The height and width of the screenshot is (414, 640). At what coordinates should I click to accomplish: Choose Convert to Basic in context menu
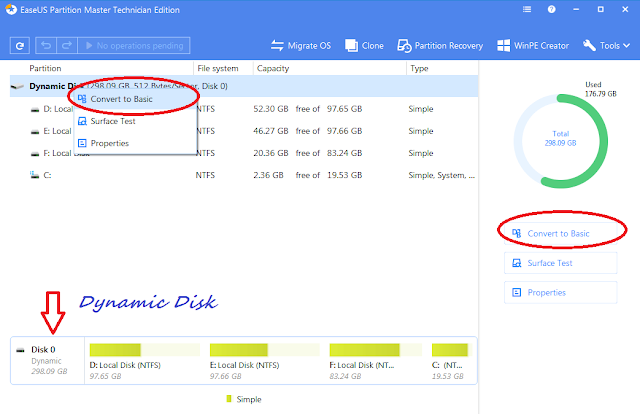click(x=136, y=99)
